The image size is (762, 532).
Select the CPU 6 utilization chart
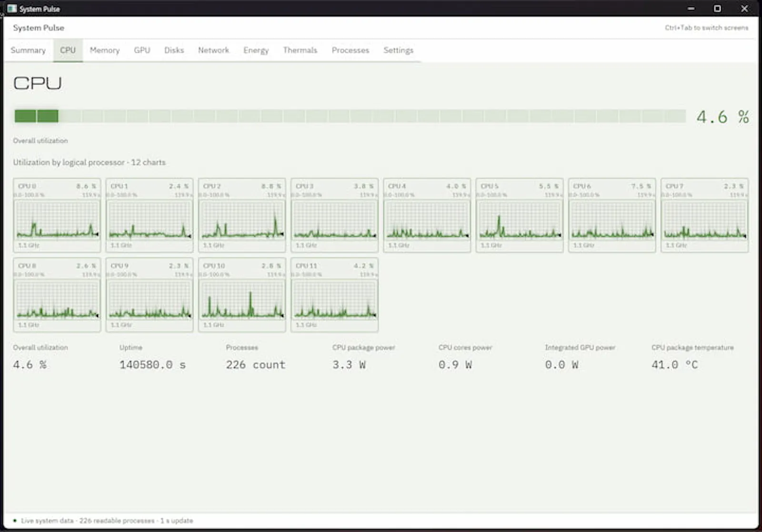click(x=612, y=215)
